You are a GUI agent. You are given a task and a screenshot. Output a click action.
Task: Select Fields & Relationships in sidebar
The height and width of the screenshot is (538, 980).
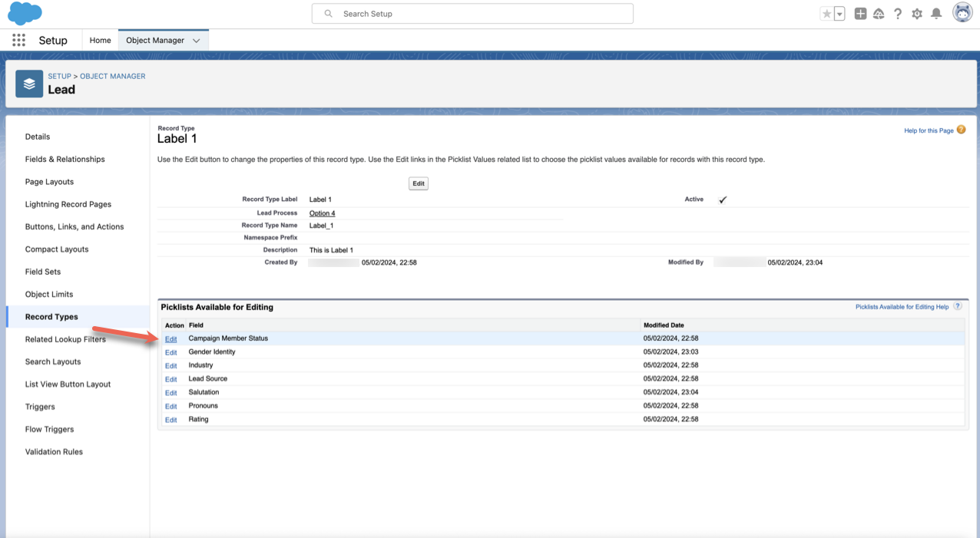pos(65,160)
